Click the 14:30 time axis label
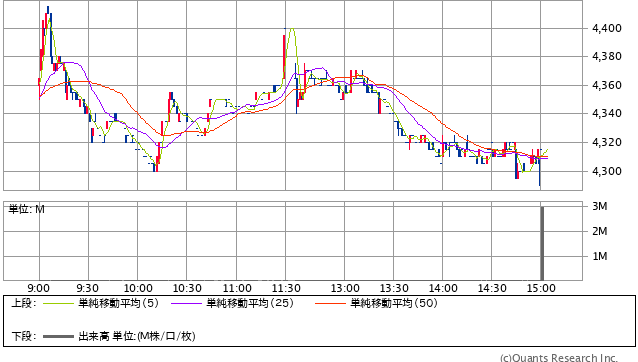The image size is (638, 362). [492, 288]
